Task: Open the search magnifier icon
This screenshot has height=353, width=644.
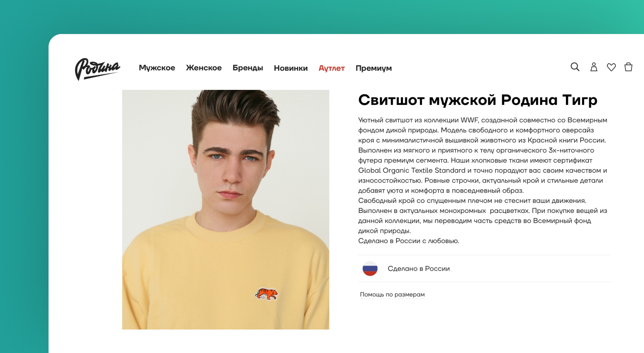Action: (575, 67)
